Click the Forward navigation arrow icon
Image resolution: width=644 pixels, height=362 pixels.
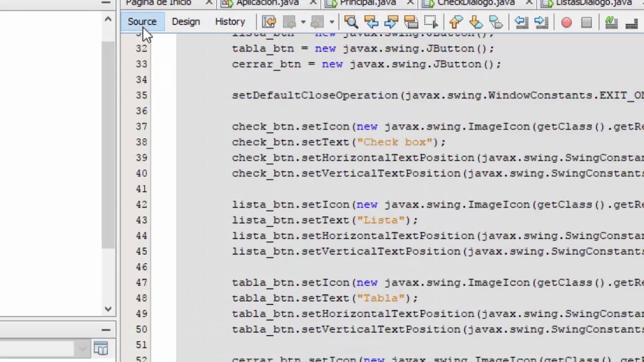point(317,22)
